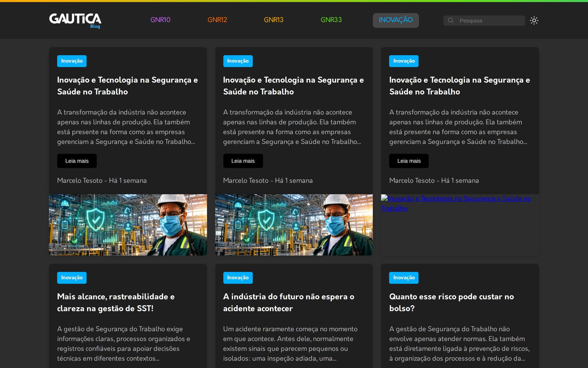This screenshot has height=368, width=588.
Task: Open the first card's worker thumbnail image
Action: (x=128, y=225)
